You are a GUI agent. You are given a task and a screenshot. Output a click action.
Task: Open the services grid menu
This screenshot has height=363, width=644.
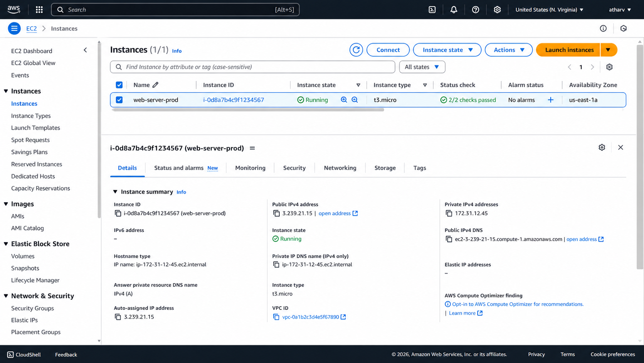tap(39, 10)
